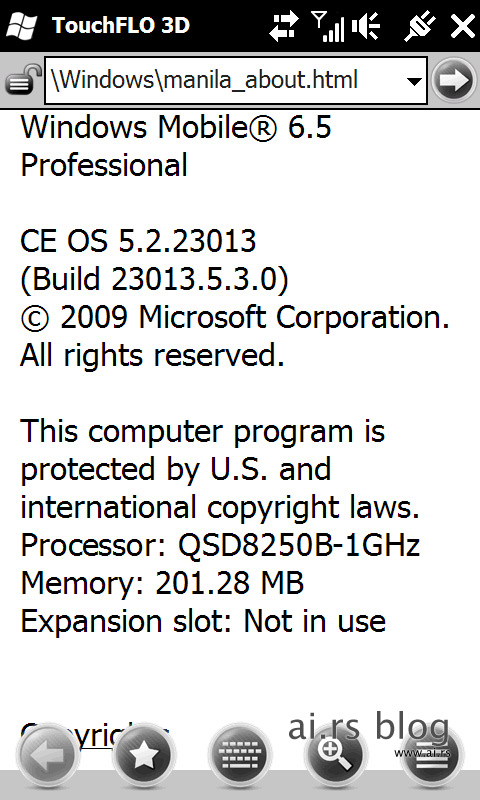Image resolution: width=480 pixels, height=800 pixels.
Task: Open the signal strength indicator
Action: pos(329,27)
